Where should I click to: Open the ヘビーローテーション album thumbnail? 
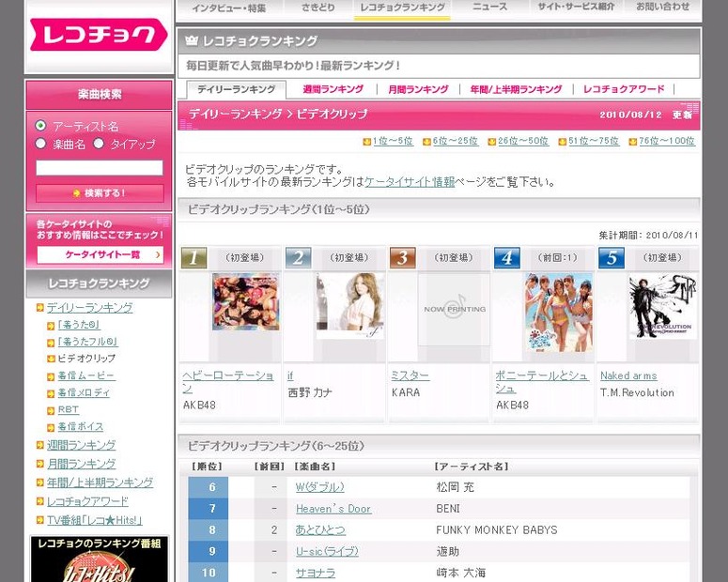point(245,301)
